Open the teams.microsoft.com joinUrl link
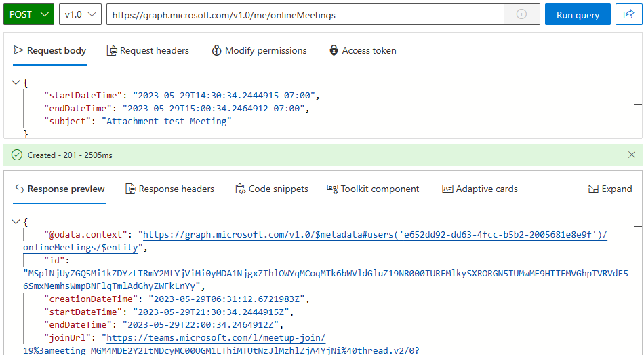 tap(216, 338)
